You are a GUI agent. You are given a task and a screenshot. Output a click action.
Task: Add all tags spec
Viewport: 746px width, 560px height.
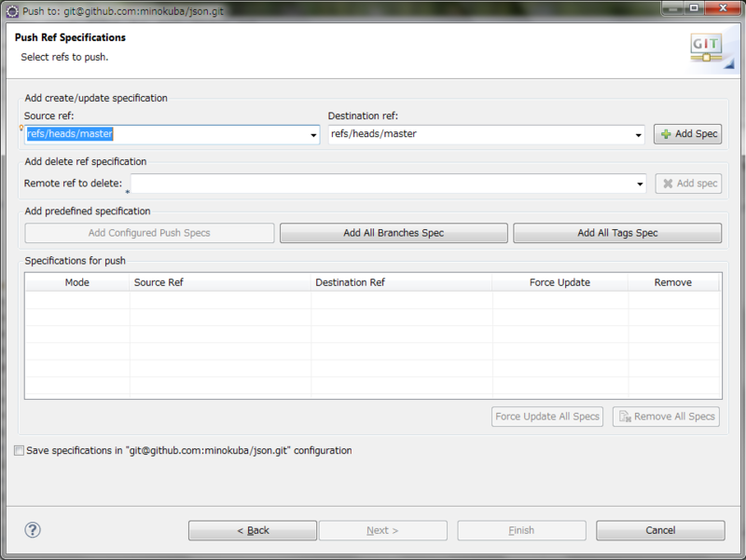tap(617, 233)
